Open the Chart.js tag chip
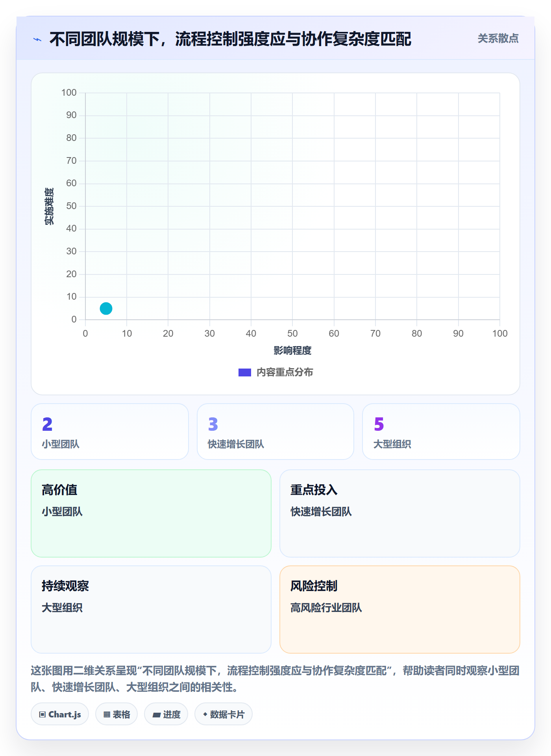This screenshot has width=551, height=756. [60, 714]
